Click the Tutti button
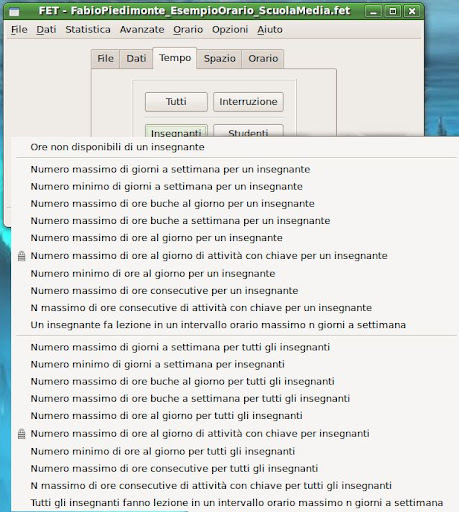Viewport: 459px width, 512px height. (176, 102)
